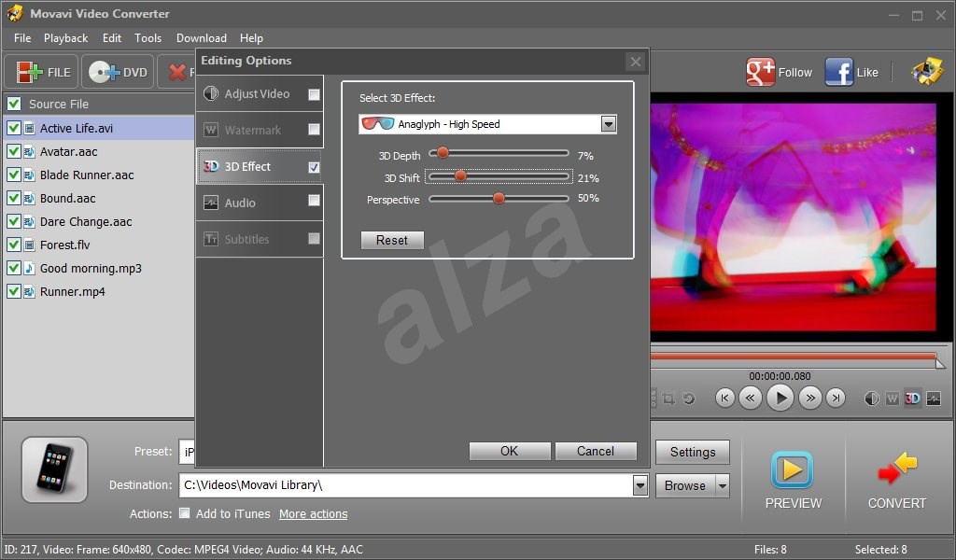
Task: Close the Editing Options dialog
Action: pos(635,62)
